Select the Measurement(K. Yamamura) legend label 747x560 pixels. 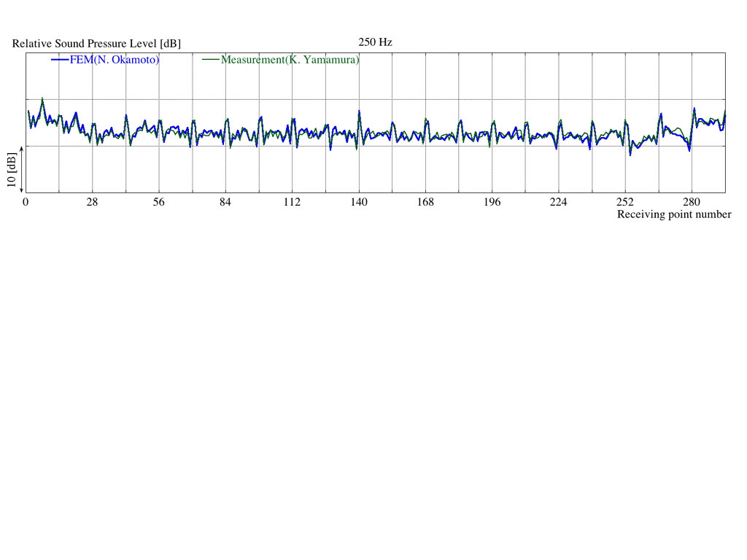click(x=290, y=60)
